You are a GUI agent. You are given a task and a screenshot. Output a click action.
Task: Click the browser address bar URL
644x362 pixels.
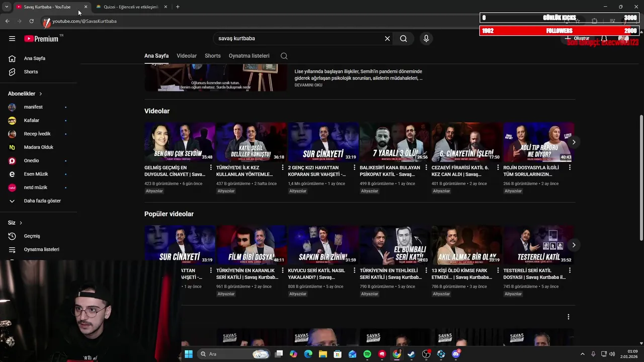(85, 21)
